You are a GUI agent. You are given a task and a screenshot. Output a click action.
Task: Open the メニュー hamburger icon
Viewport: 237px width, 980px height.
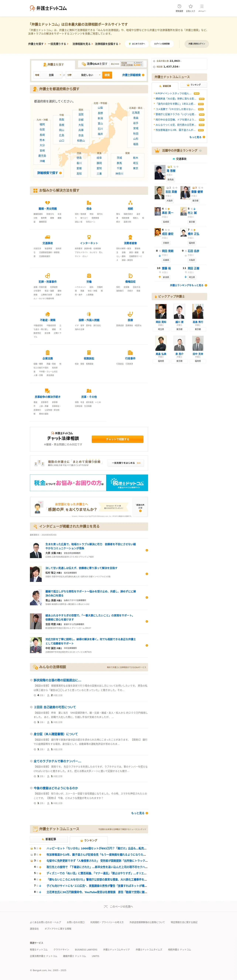tap(202, 6)
